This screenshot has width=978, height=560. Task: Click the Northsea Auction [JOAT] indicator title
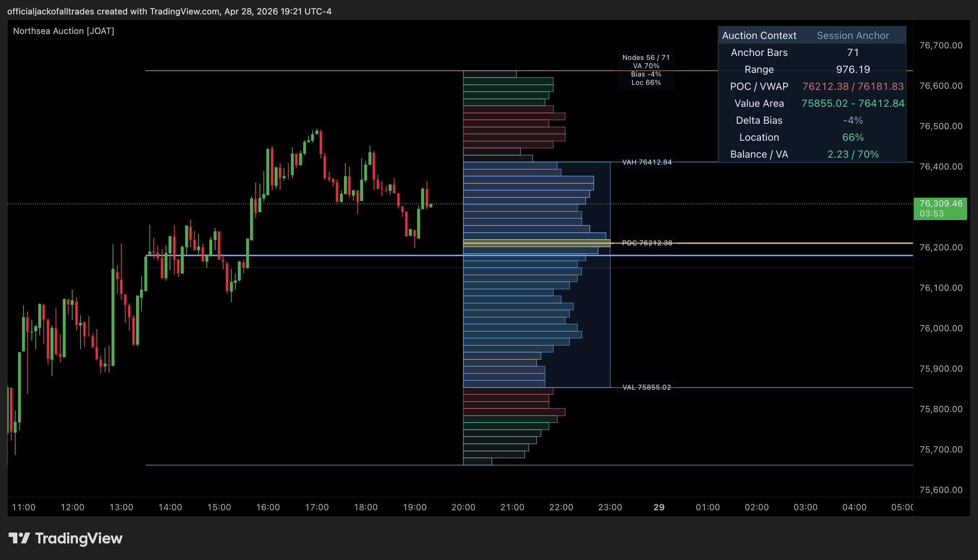64,31
